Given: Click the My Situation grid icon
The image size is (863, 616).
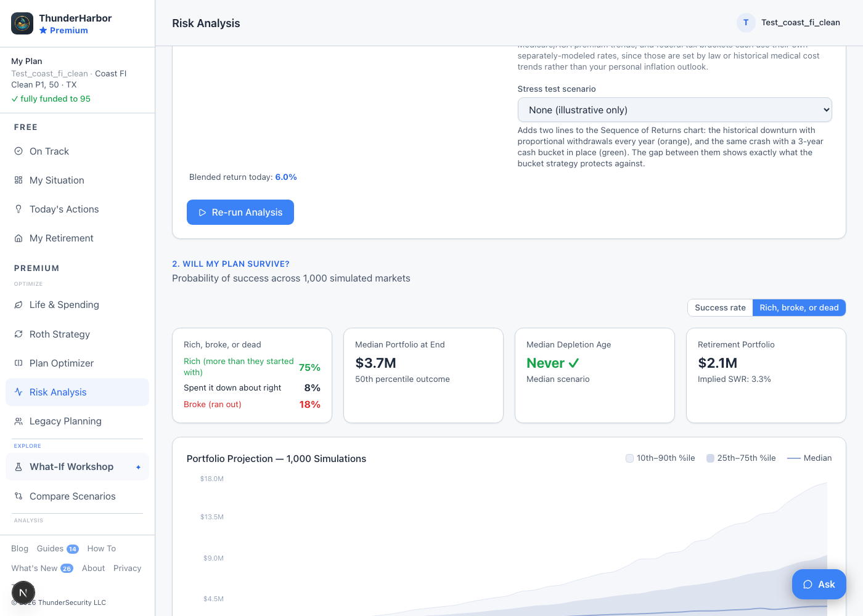Looking at the screenshot, I should 18,180.
